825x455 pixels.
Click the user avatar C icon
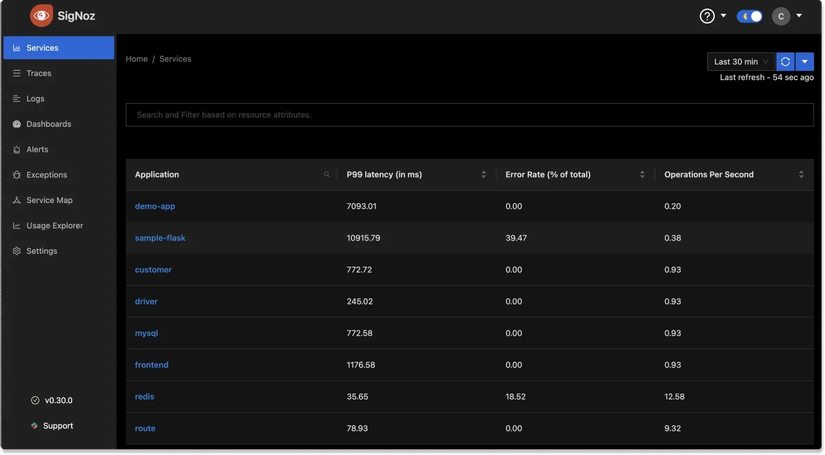click(x=781, y=16)
